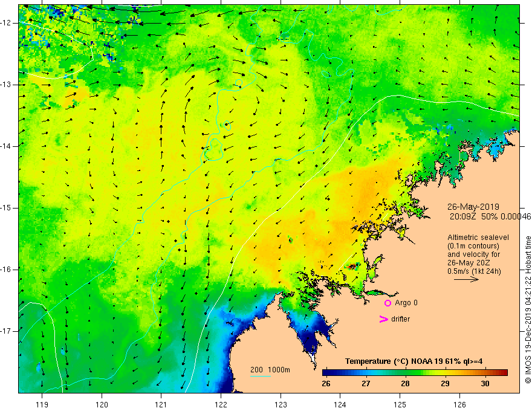
Task: Click the IMOS copyright timestamp vertical text
Action: click(528, 309)
